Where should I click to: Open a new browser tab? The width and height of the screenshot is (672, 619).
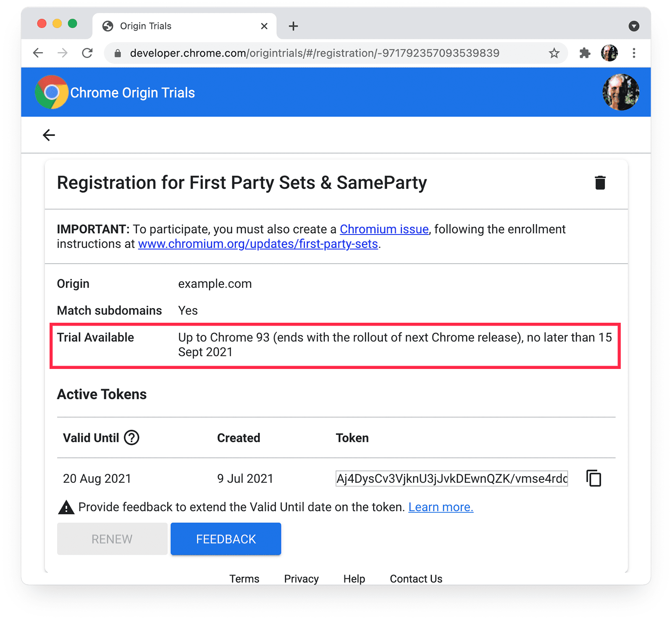coord(293,26)
